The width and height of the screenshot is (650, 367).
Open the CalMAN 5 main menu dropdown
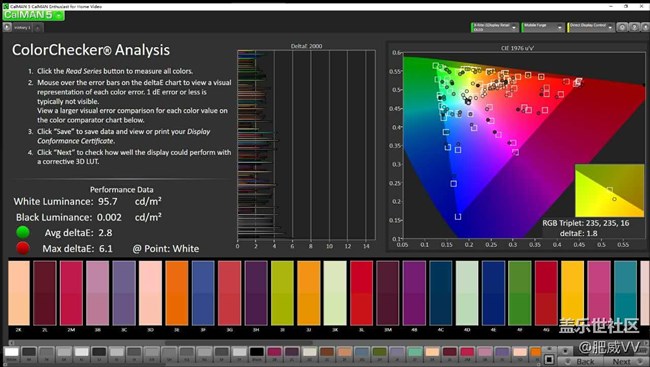pyautogui.click(x=34, y=15)
